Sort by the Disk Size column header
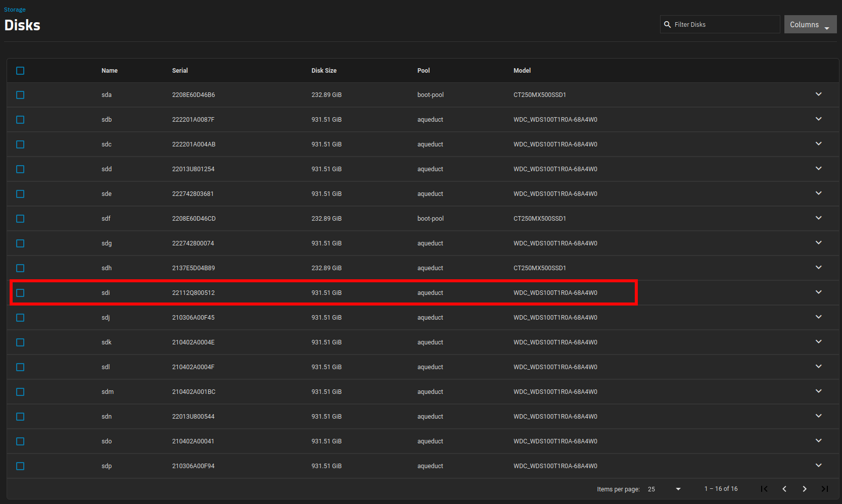The image size is (842, 504). [x=324, y=71]
